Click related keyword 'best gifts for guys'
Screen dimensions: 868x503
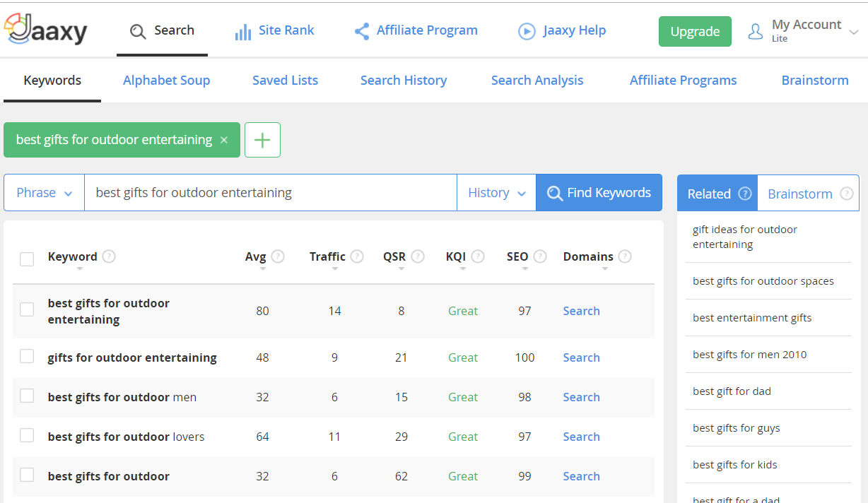coord(736,428)
